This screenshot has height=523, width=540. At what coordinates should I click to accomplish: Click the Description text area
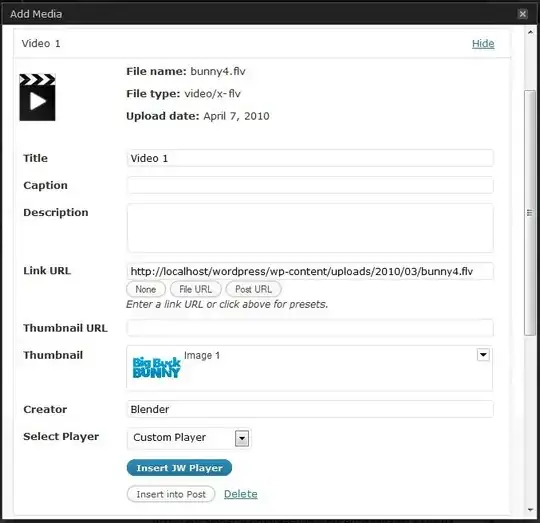pos(310,228)
